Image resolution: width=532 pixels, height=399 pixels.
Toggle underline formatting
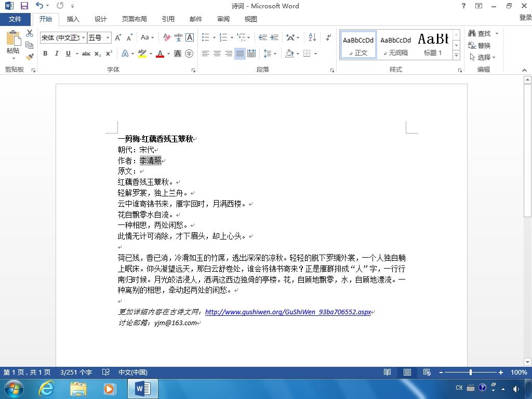68,54
